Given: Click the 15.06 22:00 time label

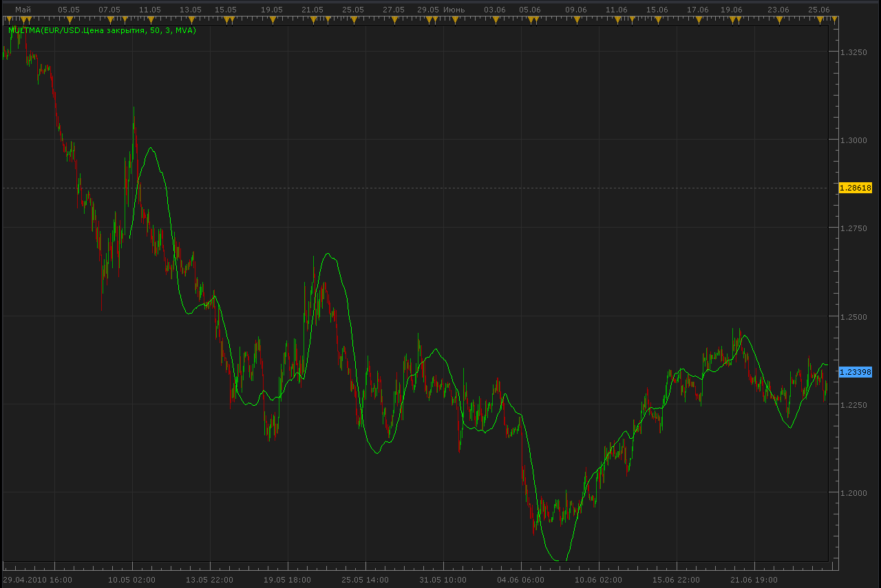Looking at the screenshot, I should [677, 580].
